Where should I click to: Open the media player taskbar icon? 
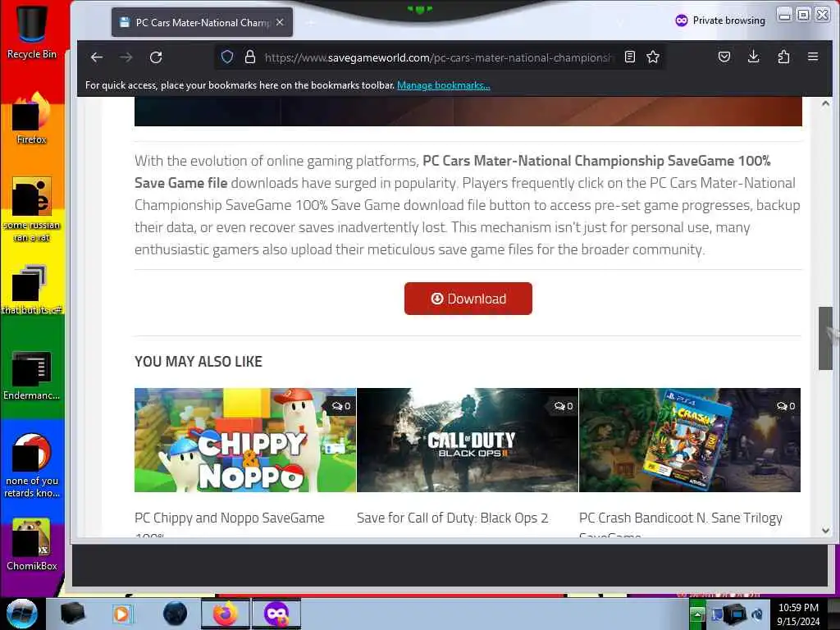pos(122,614)
